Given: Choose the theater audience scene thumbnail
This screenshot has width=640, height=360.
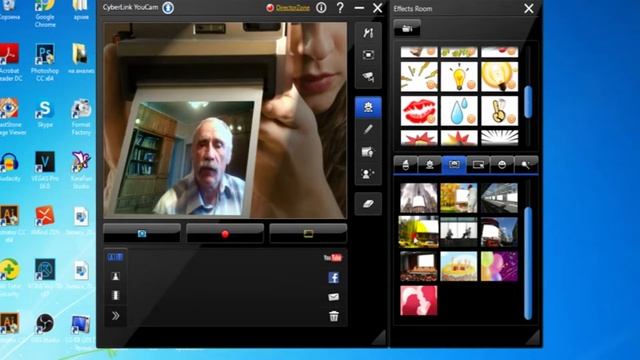Looking at the screenshot, I should coord(419,267).
